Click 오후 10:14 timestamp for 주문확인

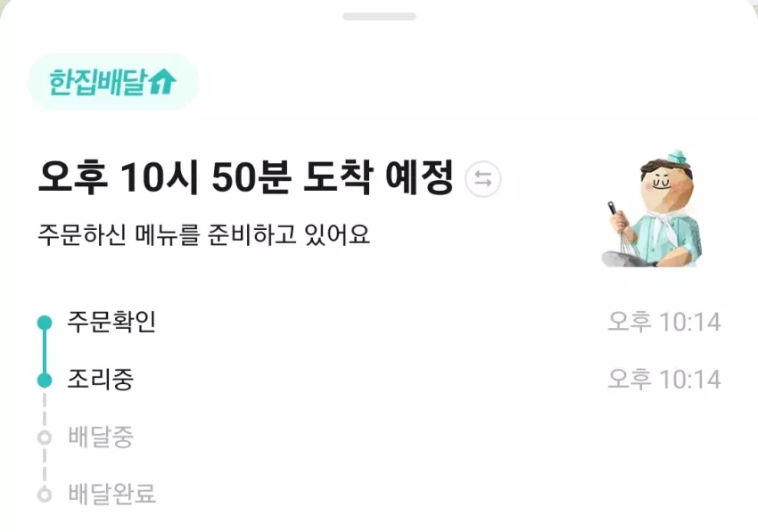(664, 322)
